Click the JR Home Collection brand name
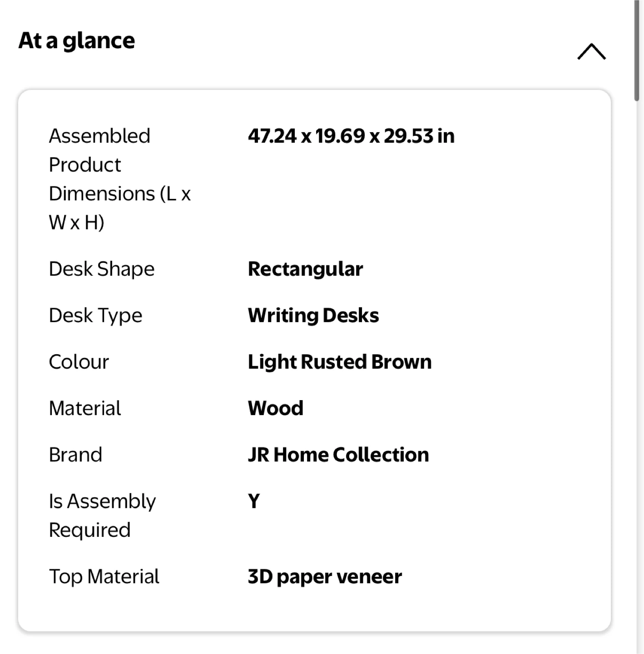This screenshot has height=654, width=644. pyautogui.click(x=338, y=455)
